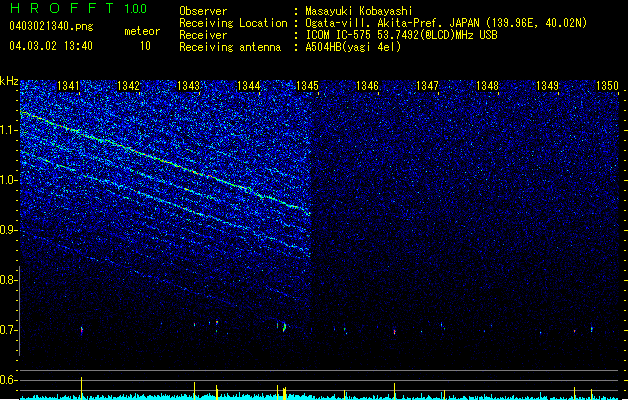Click the 1.0 frequency axis label
This screenshot has width=629, height=400.
[x=8, y=180]
